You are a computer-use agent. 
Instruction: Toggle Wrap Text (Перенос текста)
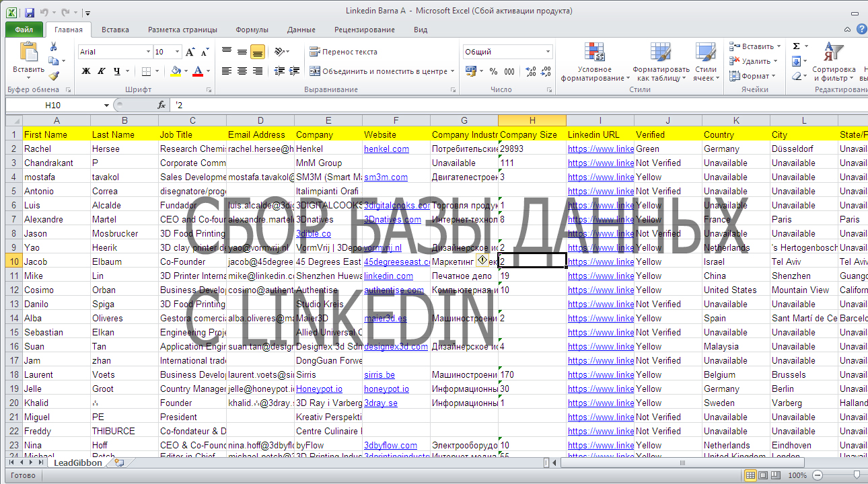(x=343, y=52)
